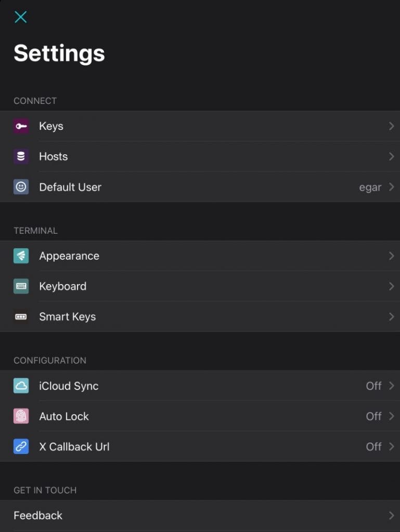Click the purple key icon for Keys

point(21,126)
